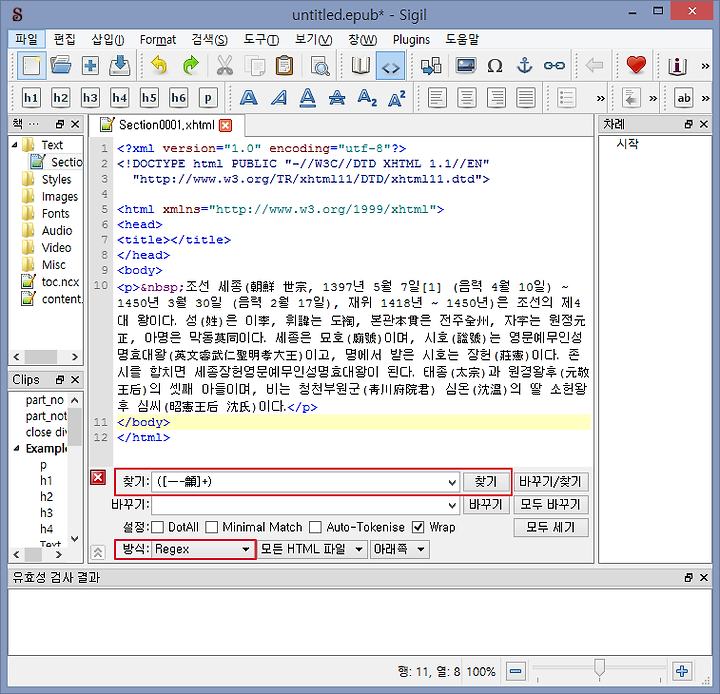Viewport: 720px width, 694px height.
Task: Click the red heart Donate icon
Action: click(x=636, y=65)
